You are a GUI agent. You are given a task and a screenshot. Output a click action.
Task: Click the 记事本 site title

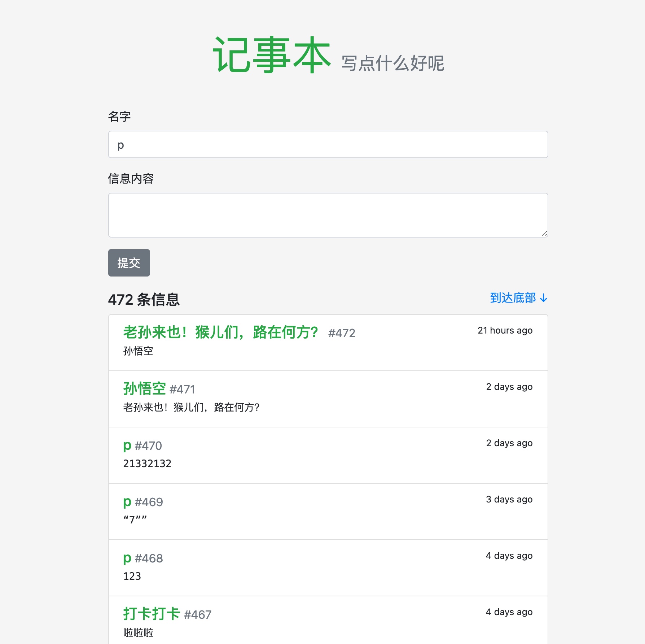[x=272, y=55]
